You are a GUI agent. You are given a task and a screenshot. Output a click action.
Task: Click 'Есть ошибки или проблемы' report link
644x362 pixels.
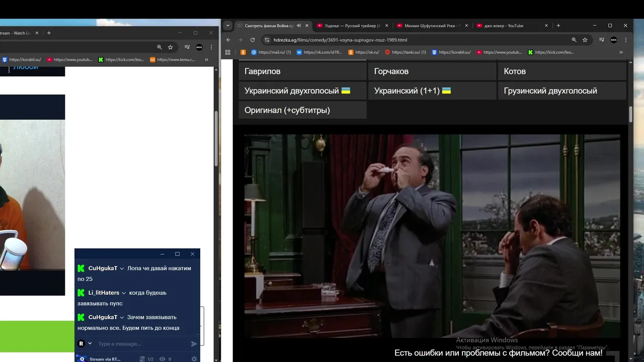tap(498, 353)
